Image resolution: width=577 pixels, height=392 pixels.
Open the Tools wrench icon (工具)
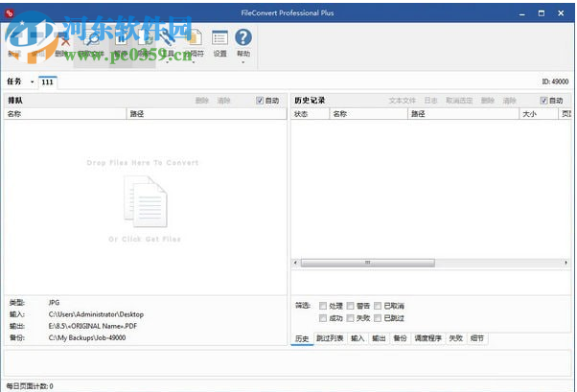click(x=168, y=38)
